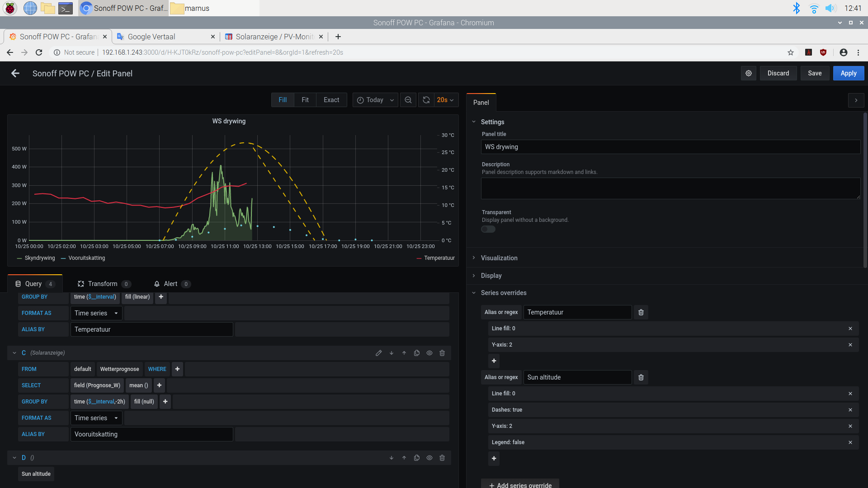Toggle query D visibility eye icon
Viewport: 868px width, 488px height.
click(x=429, y=458)
